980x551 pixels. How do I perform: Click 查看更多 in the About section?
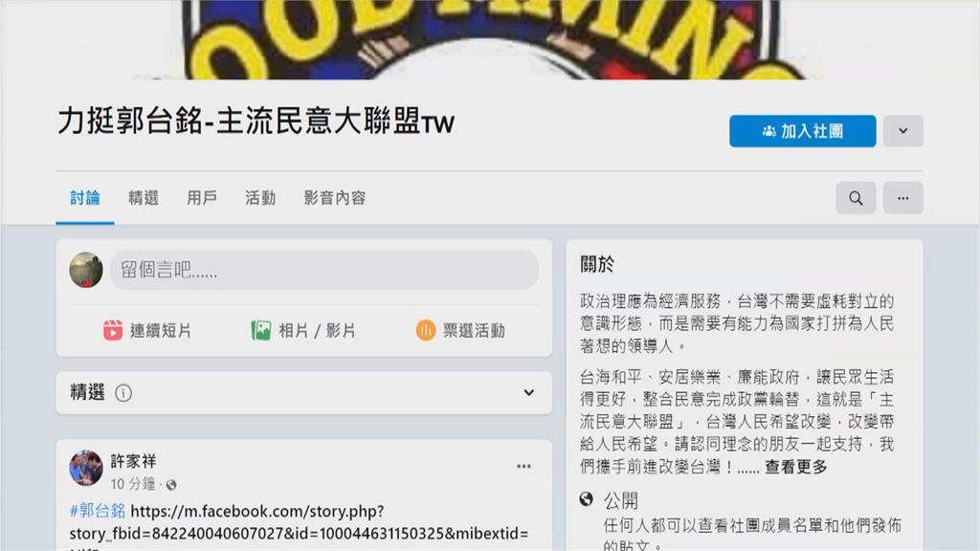pos(795,467)
